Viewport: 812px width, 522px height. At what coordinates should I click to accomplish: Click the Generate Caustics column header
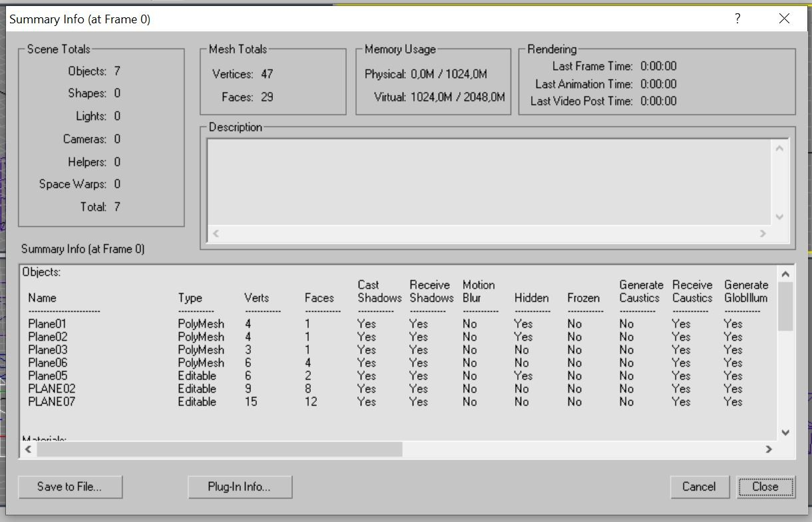point(641,292)
